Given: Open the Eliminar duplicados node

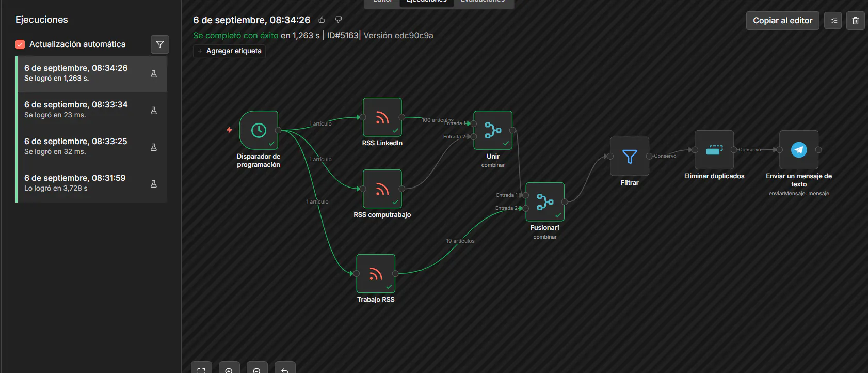Looking at the screenshot, I should click(x=714, y=150).
